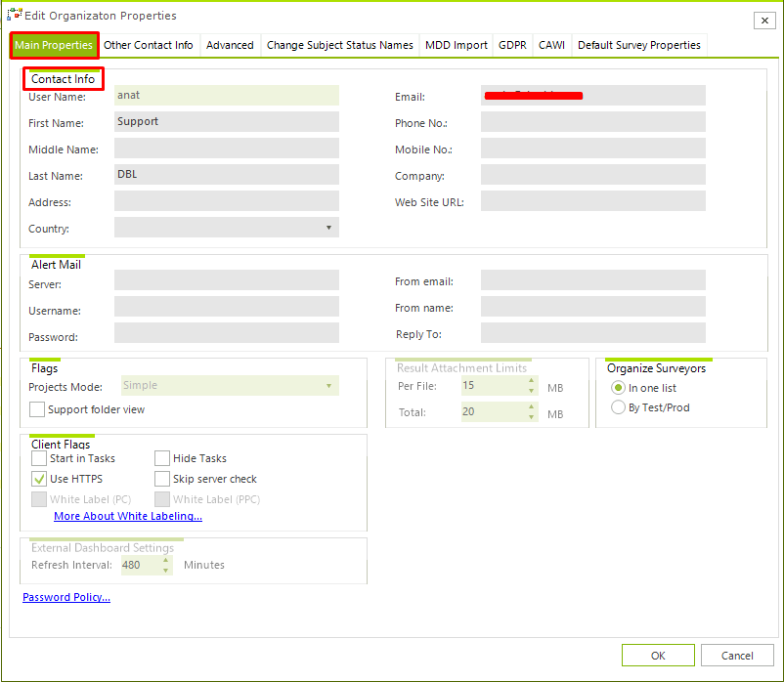Decrease the Per File limit value

pyautogui.click(x=531, y=391)
